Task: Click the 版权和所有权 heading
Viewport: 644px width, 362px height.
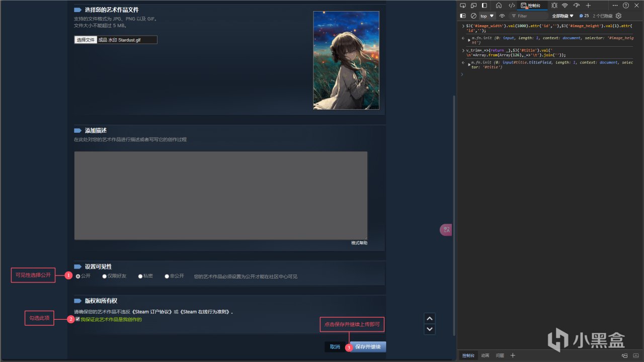Action: (101, 301)
